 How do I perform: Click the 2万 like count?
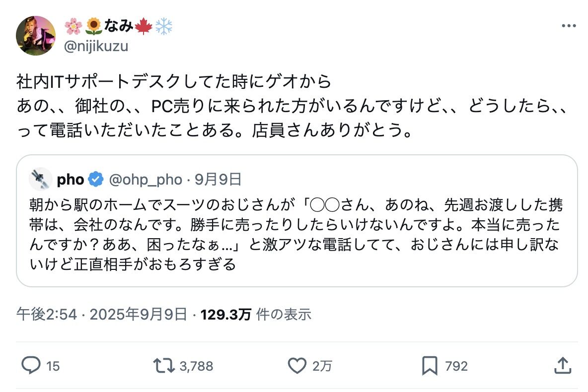click(x=322, y=366)
